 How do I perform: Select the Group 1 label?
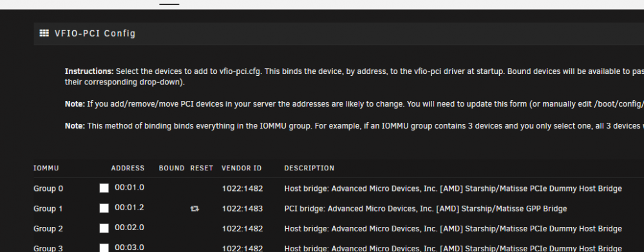[48, 208]
